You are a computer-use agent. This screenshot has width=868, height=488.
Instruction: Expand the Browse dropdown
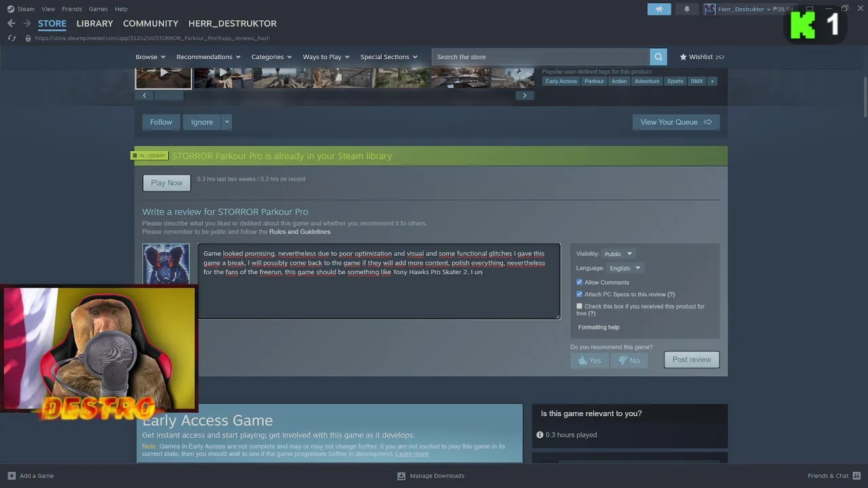(x=150, y=57)
